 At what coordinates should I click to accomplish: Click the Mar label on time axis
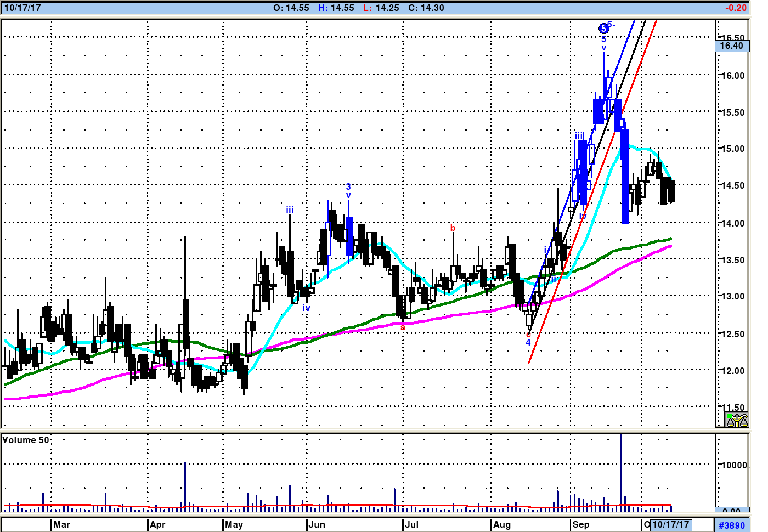(x=61, y=525)
